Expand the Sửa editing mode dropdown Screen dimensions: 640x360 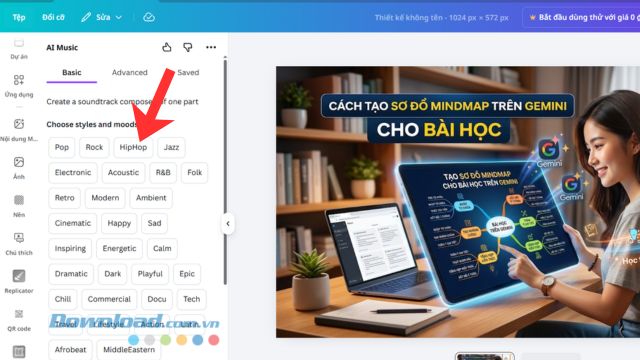[x=102, y=17]
